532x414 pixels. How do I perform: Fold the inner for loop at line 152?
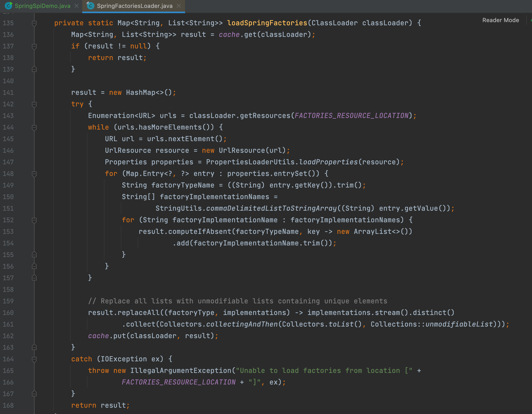(34, 220)
